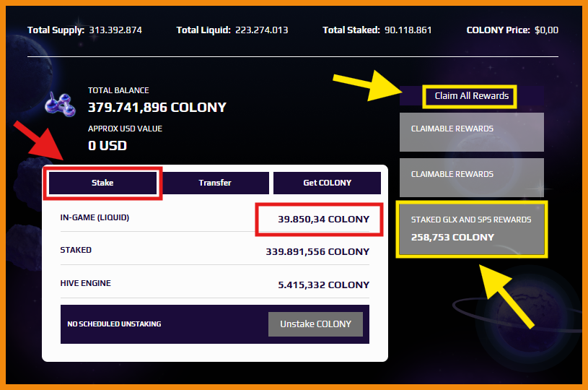Click the NO SCHEDULED UNSTAKING text
The width and height of the screenshot is (588, 390).
tap(114, 324)
